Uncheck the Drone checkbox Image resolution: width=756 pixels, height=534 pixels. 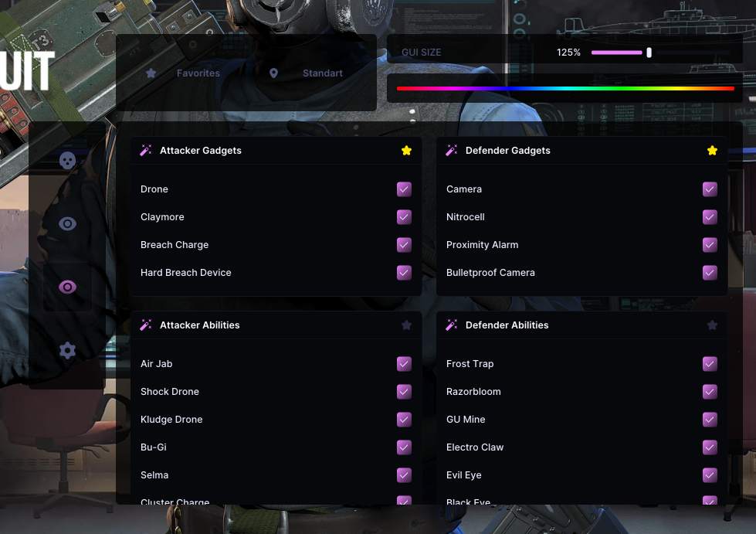coord(404,189)
